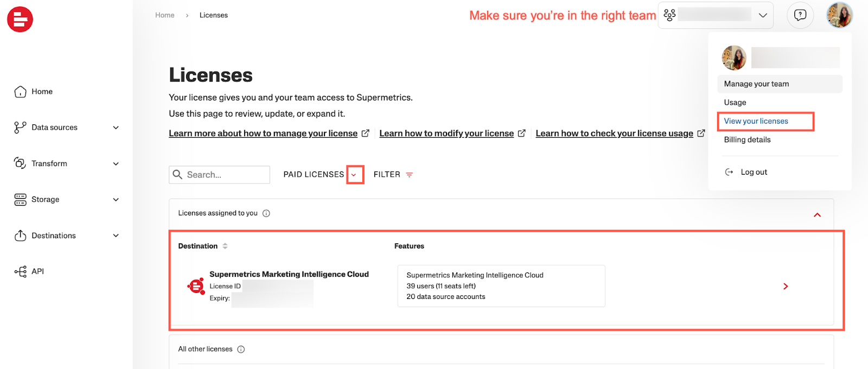Viewport: 868px width, 369px height.
Task: Click Supermetrics Marketing Intelligence Cloud license title
Action: pyautogui.click(x=289, y=275)
